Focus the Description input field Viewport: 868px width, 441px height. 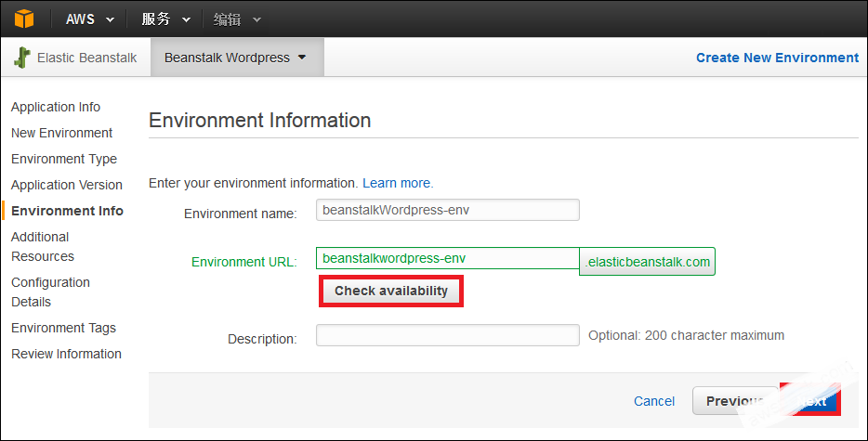point(447,335)
